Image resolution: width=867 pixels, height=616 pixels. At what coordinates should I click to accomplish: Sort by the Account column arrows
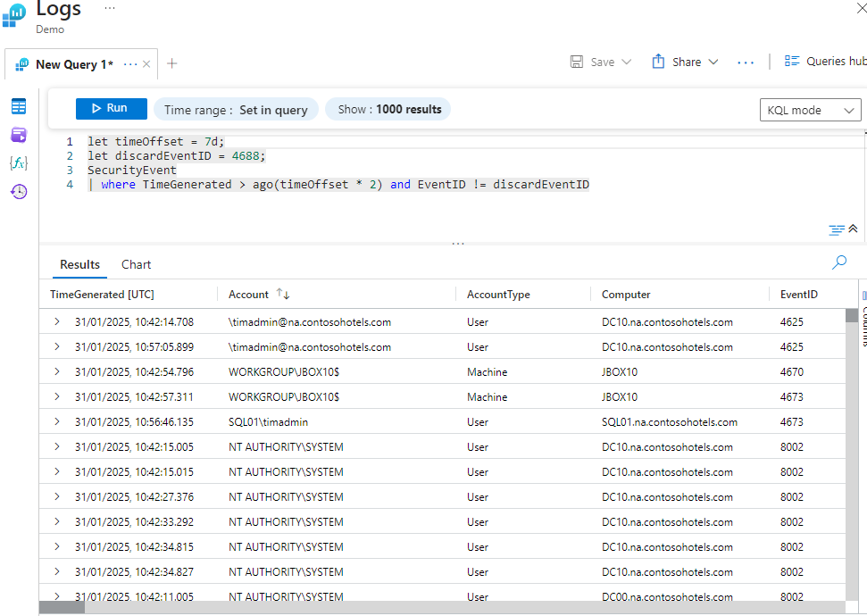[x=283, y=294]
